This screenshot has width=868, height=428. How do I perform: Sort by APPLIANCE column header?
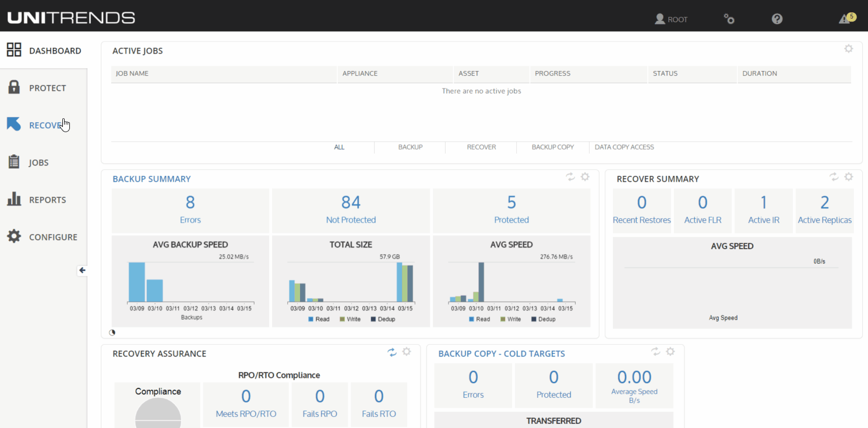tap(395, 74)
